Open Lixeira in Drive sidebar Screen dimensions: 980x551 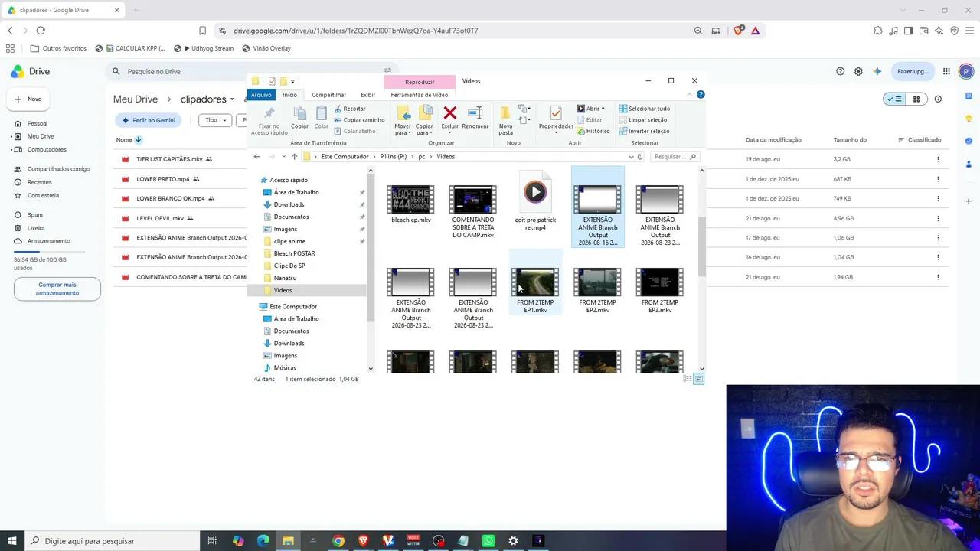coord(36,228)
